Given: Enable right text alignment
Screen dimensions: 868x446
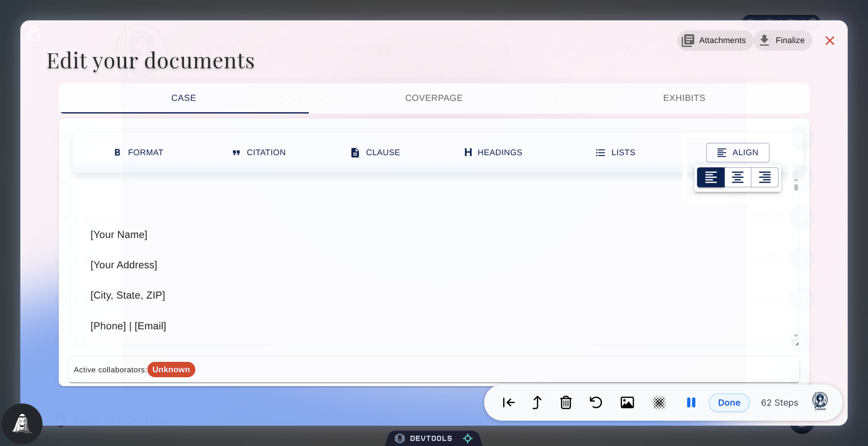Looking at the screenshot, I should pyautogui.click(x=764, y=177).
